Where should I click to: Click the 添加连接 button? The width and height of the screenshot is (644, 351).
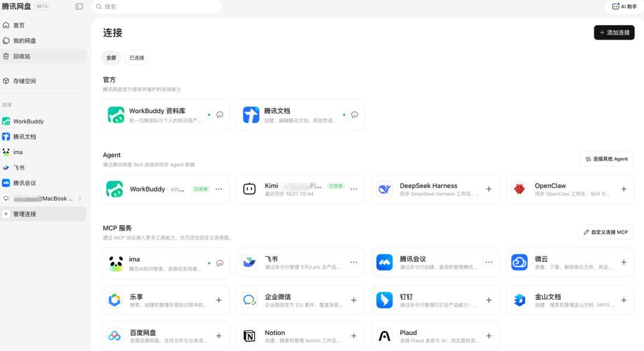[x=614, y=32]
